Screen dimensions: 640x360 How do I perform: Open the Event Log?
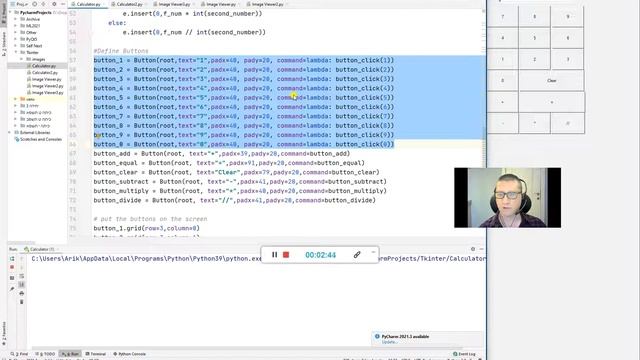464,354
